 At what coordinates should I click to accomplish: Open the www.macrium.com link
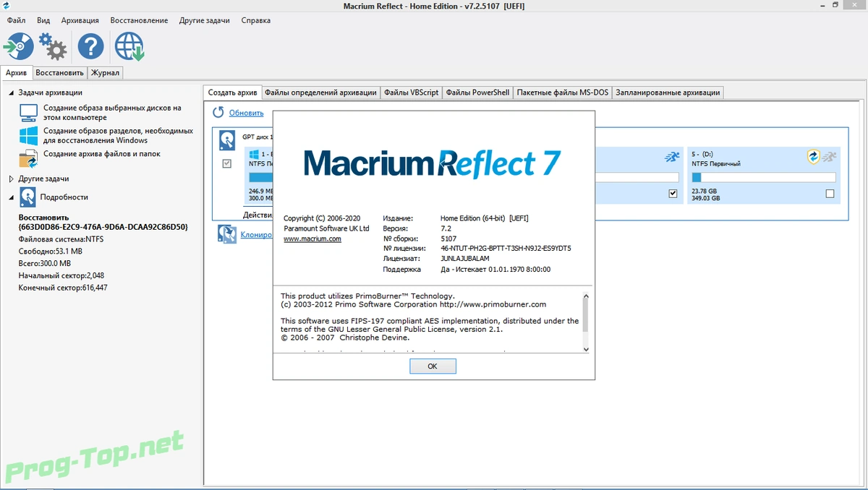pos(312,238)
